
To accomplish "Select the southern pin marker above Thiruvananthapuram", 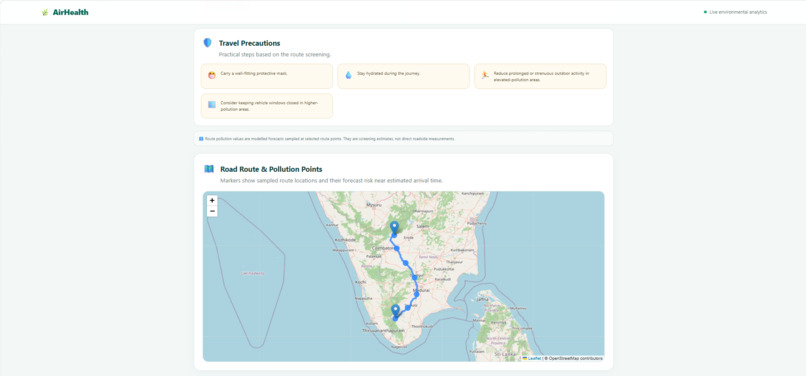I will point(395,311).
